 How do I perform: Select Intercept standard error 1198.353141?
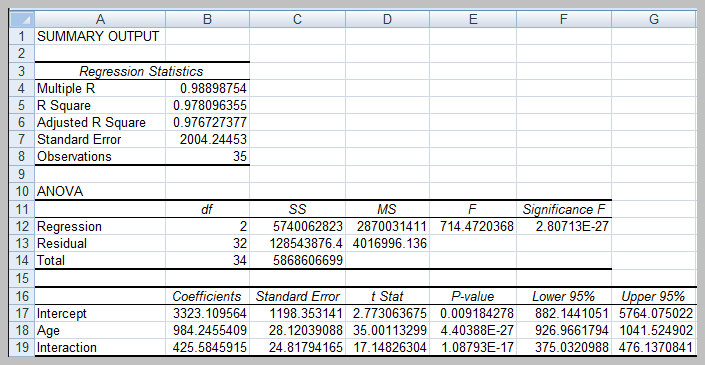297,313
